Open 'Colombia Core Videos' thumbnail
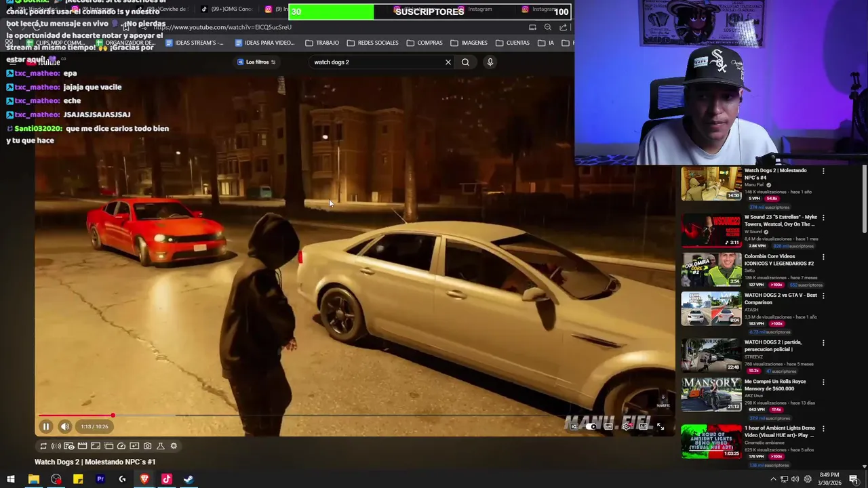Screen dimensions: 868x488 [711, 269]
